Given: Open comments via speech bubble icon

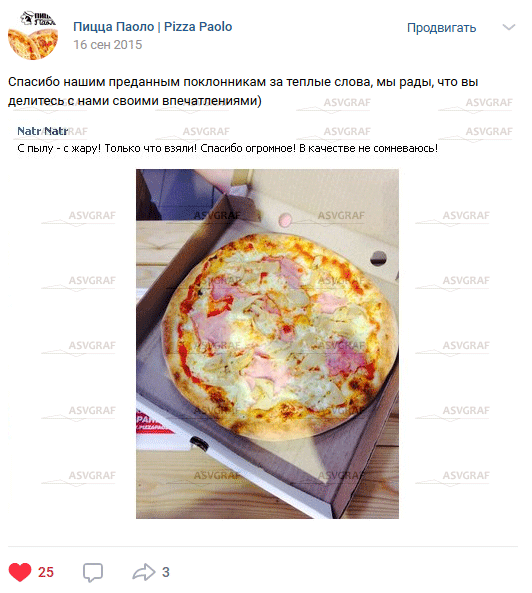Looking at the screenshot, I should 93,572.
